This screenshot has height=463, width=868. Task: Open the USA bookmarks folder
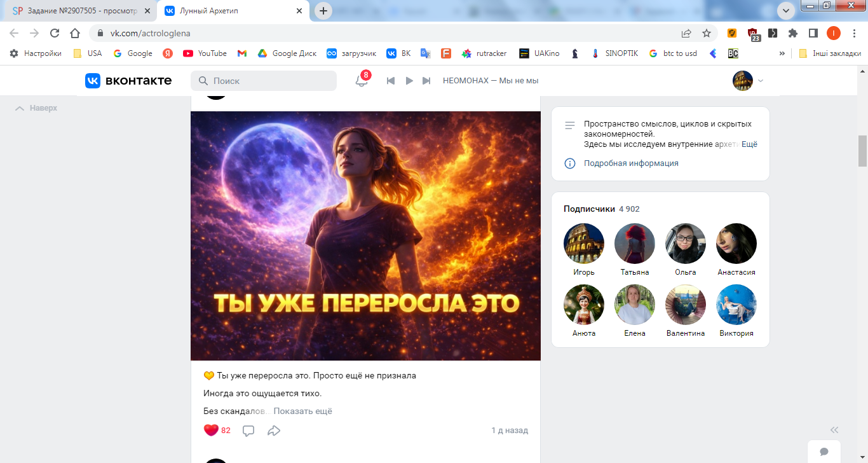[88, 53]
